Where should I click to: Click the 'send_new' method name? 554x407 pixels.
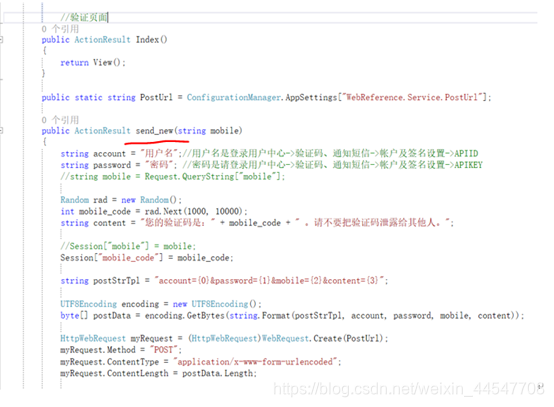(x=154, y=131)
